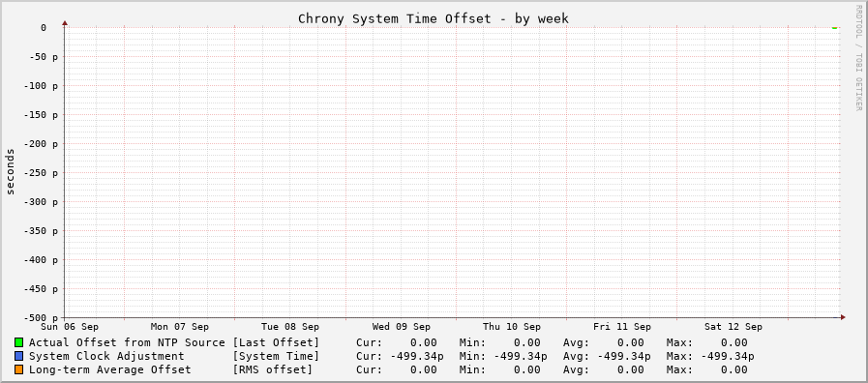Click the -100 p y-axis label
Screen dimensions: 868x383
[41, 86]
